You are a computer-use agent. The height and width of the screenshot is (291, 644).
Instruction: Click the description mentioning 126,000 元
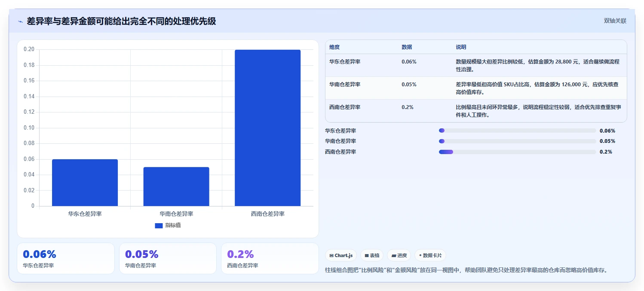(537, 88)
